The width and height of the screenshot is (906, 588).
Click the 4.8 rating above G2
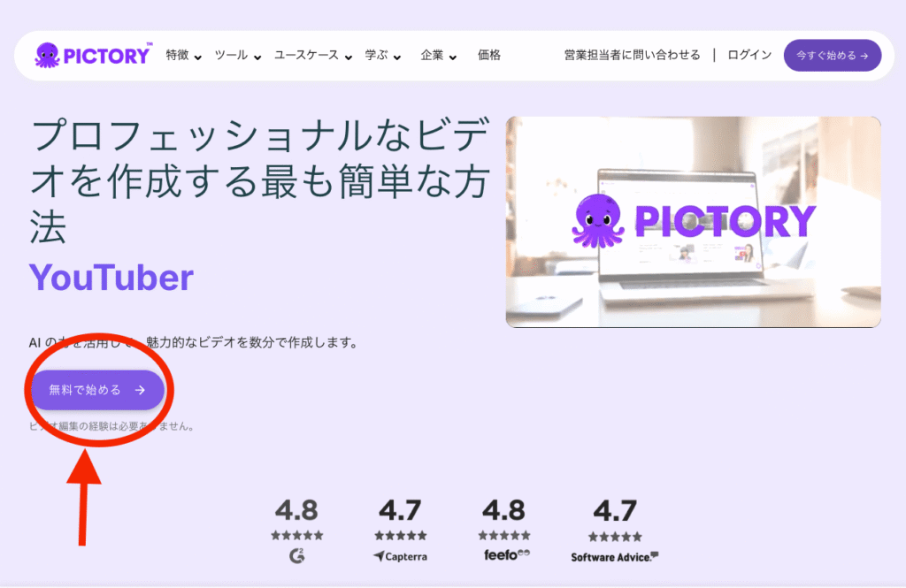(296, 510)
